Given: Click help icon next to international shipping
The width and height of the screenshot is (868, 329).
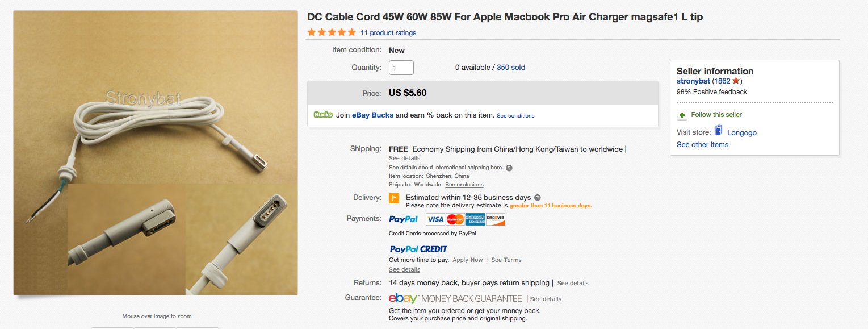Looking at the screenshot, I should 509,168.
